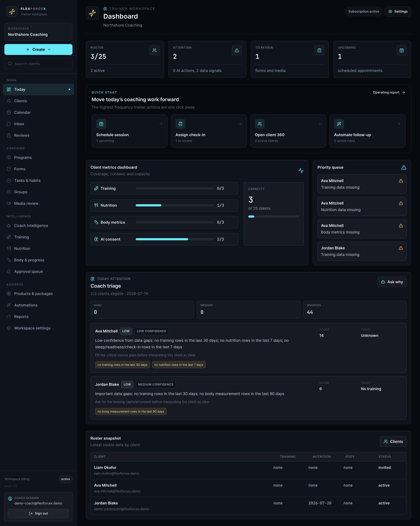Click the Priority queue header warning icon
The width and height of the screenshot is (420, 526).
tap(404, 167)
